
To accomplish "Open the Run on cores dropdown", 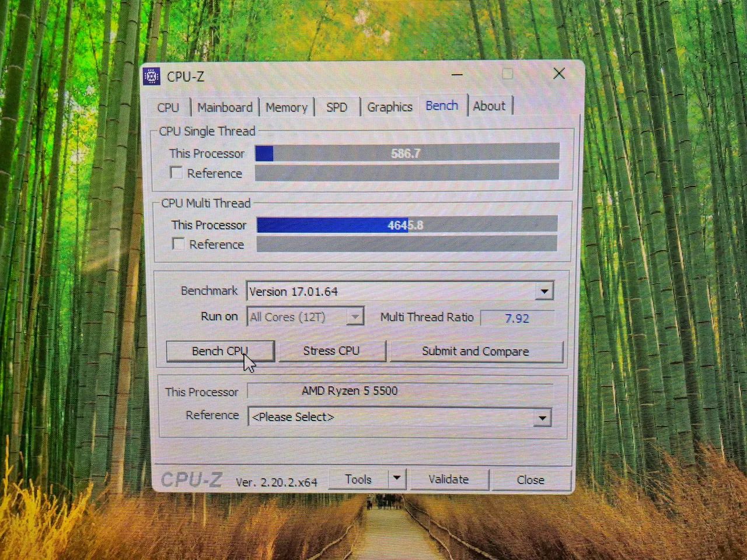I will coord(354,317).
